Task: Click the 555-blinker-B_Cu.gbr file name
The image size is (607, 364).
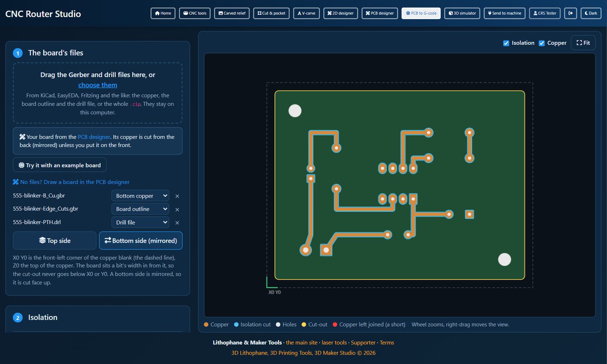Action: point(39,195)
